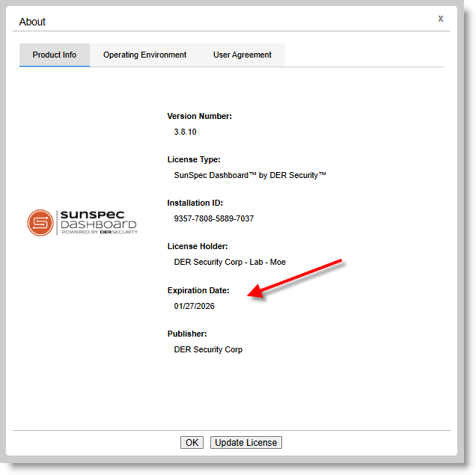Viewport: 476px width, 475px height.
Task: Switch to the Product Info tab
Action: [x=55, y=55]
